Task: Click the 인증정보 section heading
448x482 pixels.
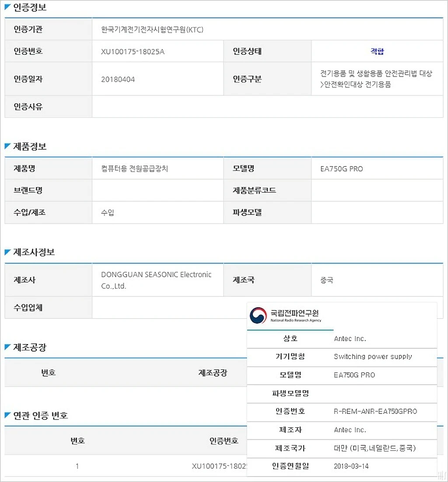Action: 30,7
